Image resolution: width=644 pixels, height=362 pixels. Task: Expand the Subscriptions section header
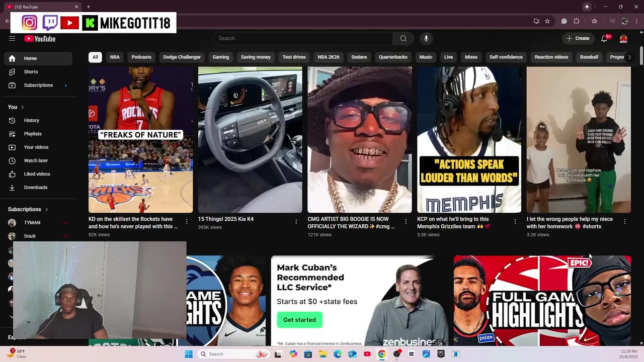[28, 209]
